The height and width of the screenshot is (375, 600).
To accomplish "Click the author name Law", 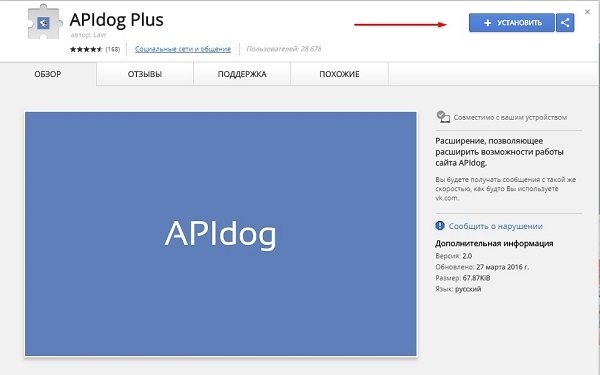I will coord(100,35).
